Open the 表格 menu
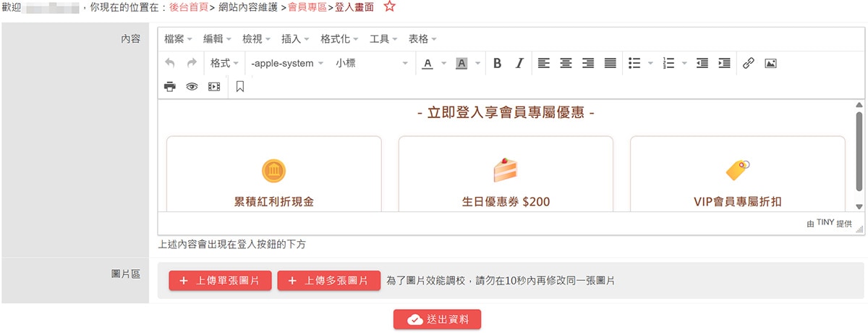This screenshot has height=333, width=868. click(422, 39)
